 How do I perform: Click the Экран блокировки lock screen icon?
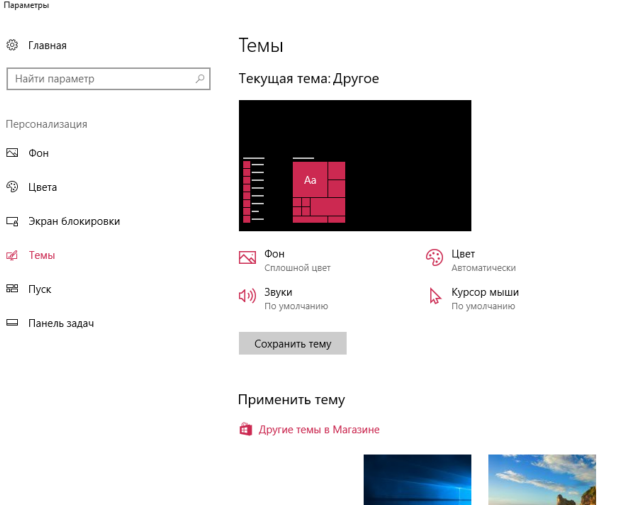tap(12, 221)
